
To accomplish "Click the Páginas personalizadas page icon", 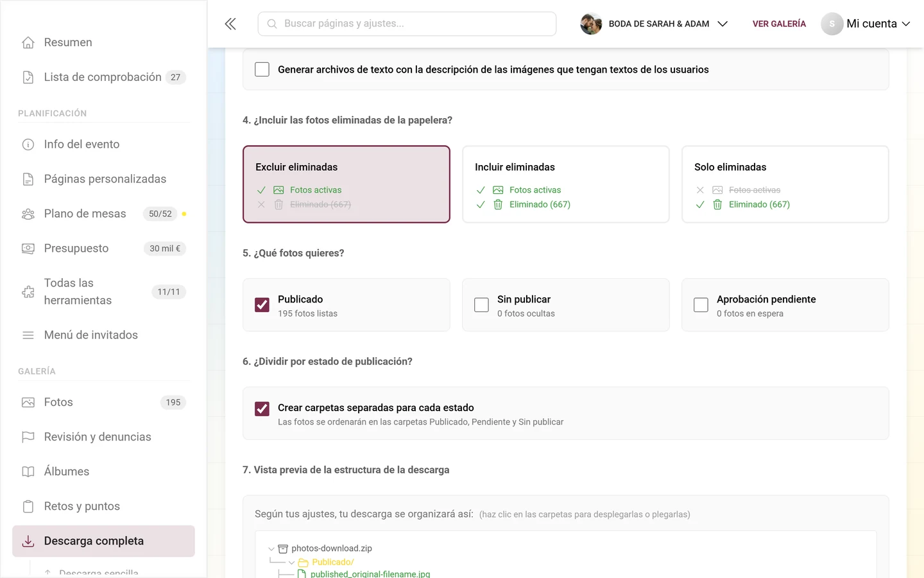I will pyautogui.click(x=28, y=179).
